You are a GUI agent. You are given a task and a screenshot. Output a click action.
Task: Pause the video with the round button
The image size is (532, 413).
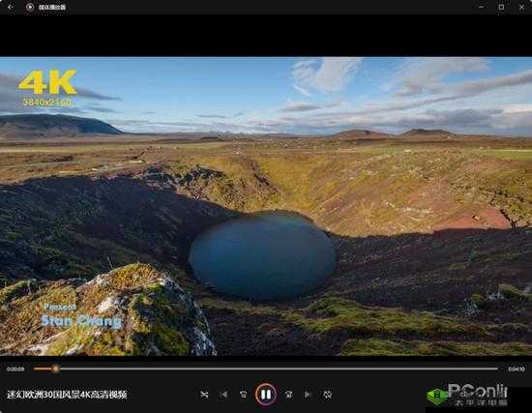click(x=266, y=395)
